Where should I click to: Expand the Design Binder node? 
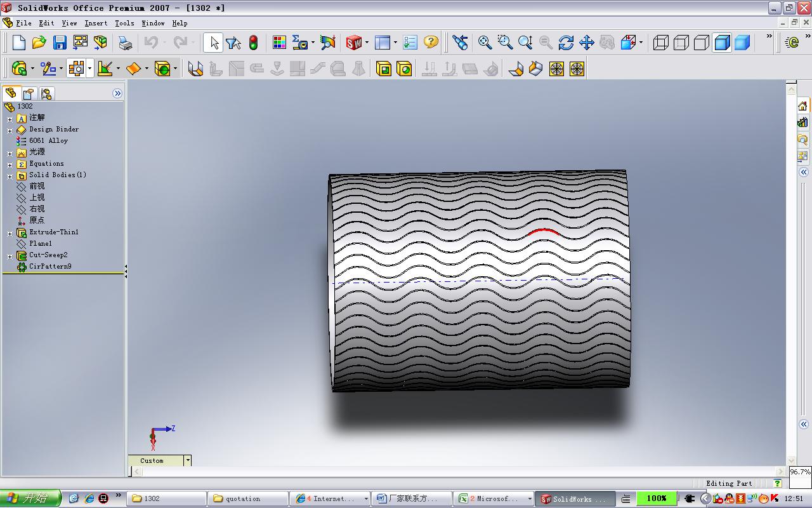pos(10,130)
